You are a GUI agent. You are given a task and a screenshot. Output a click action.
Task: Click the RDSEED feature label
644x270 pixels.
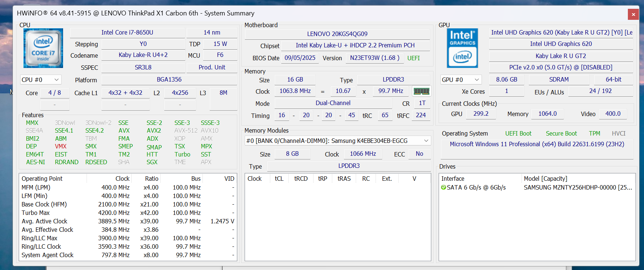[x=96, y=162]
